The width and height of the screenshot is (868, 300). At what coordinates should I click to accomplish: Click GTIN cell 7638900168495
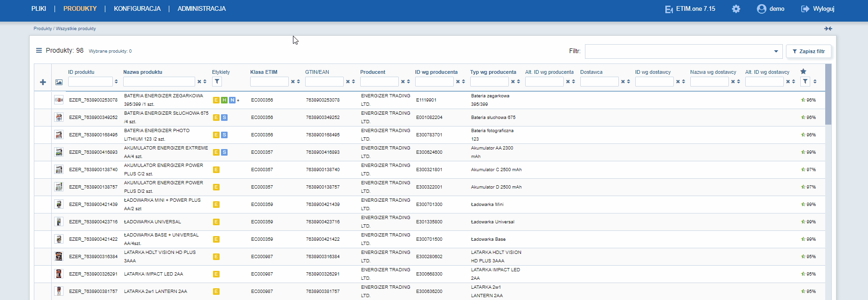[323, 135]
